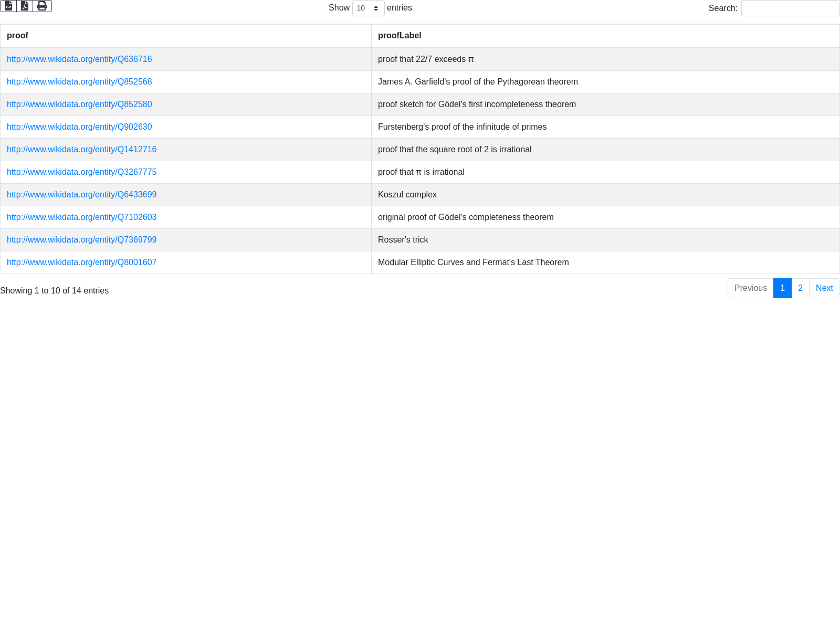
Task: Open the Show entries count dropdown
Action: 368,8
